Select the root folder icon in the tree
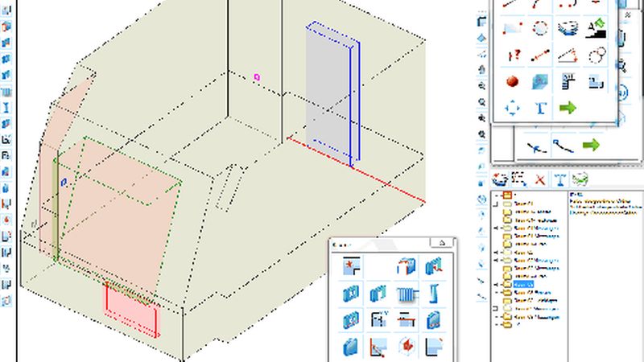The image size is (644, 362). pyautogui.click(x=507, y=195)
